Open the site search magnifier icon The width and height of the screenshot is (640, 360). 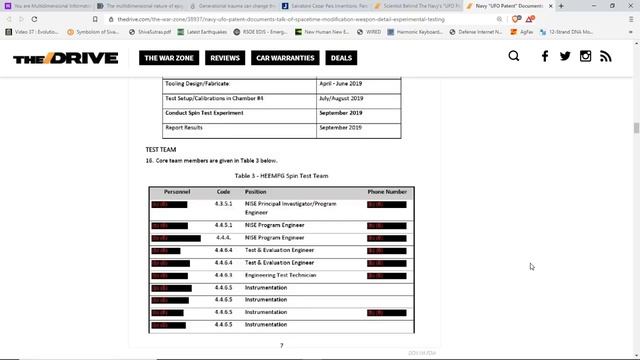tap(514, 56)
